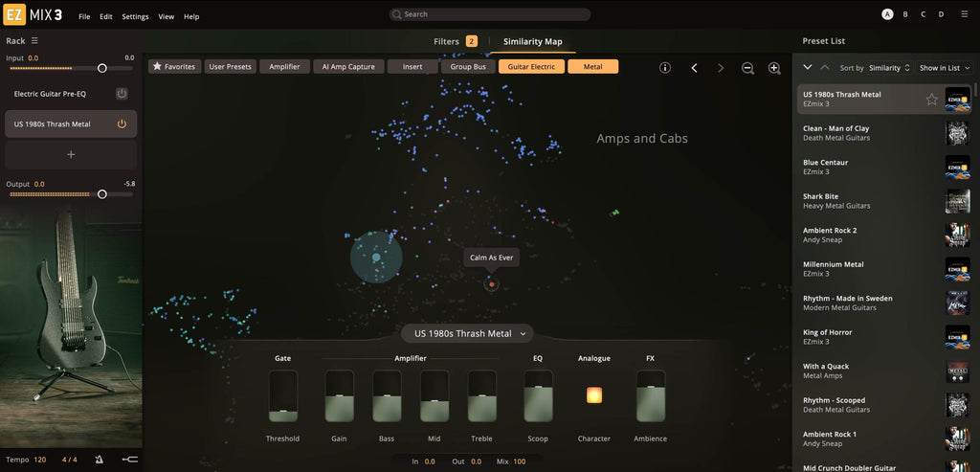Open the Settings menu
Viewport: 980px width, 472px height.
point(135,17)
